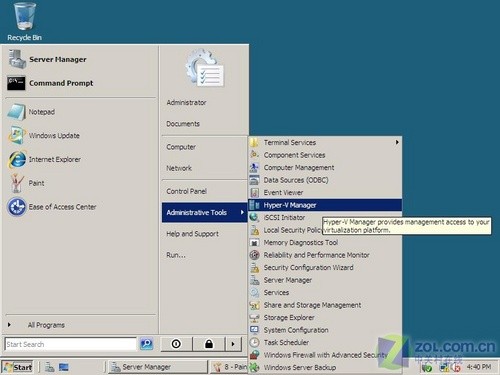Viewport: 500px width, 375px height.
Task: Open Help and Support
Action: pos(204,234)
